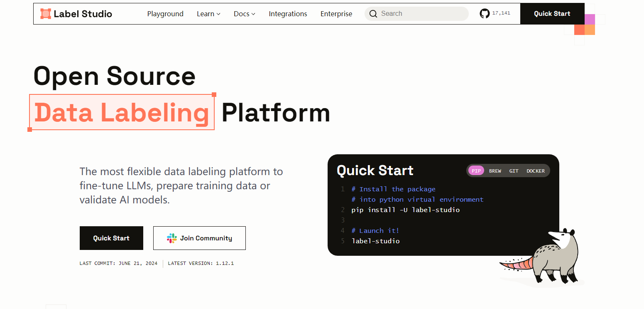Click the Join Community button

(199, 238)
